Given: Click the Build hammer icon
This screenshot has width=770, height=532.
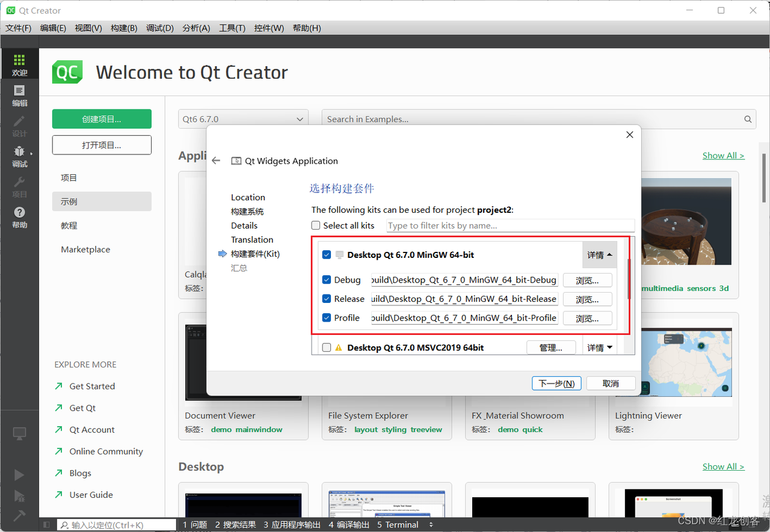Looking at the screenshot, I should tap(19, 515).
